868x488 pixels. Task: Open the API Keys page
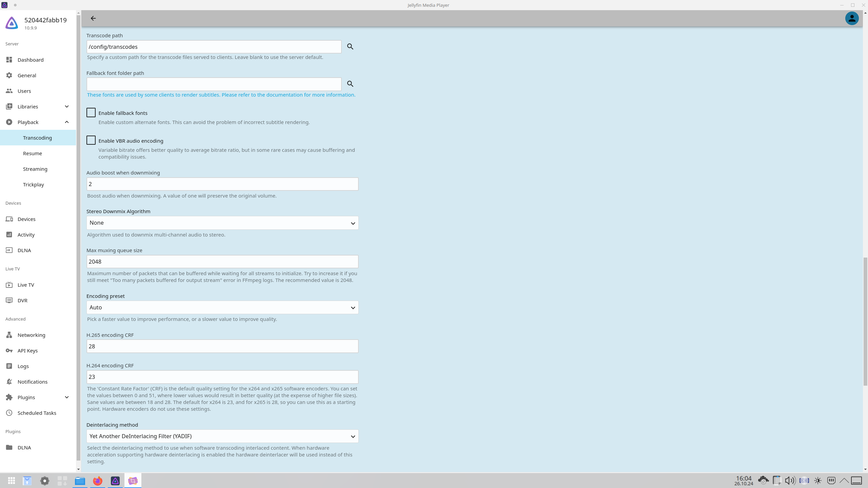[x=27, y=350]
